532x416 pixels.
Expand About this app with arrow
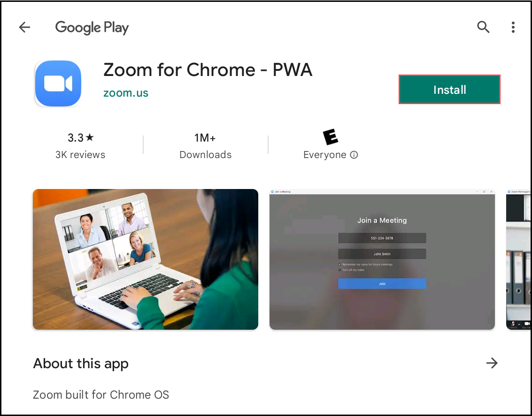click(x=492, y=363)
